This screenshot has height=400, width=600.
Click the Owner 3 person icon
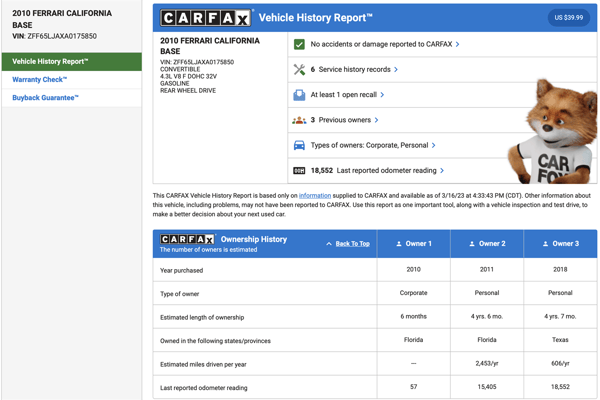[545, 244]
